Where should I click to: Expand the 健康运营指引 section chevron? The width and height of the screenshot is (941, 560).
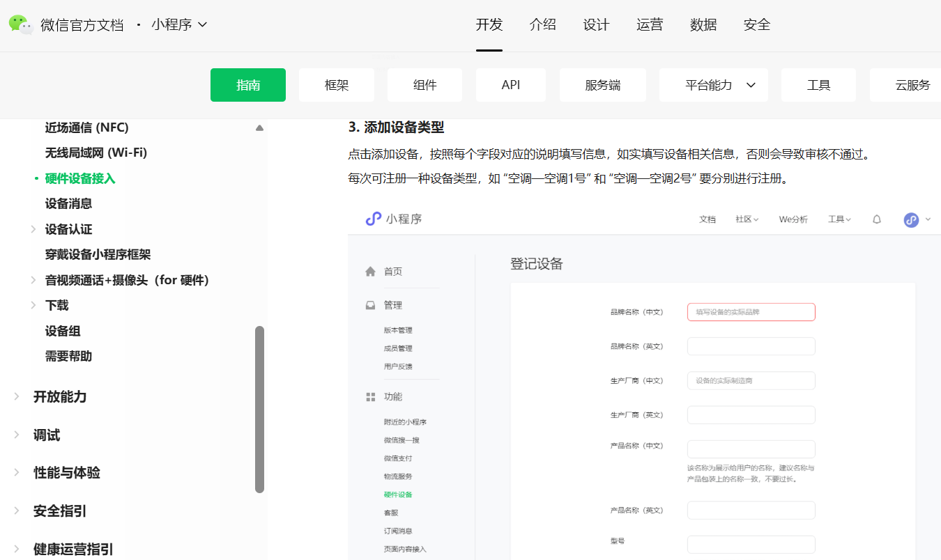(x=17, y=549)
